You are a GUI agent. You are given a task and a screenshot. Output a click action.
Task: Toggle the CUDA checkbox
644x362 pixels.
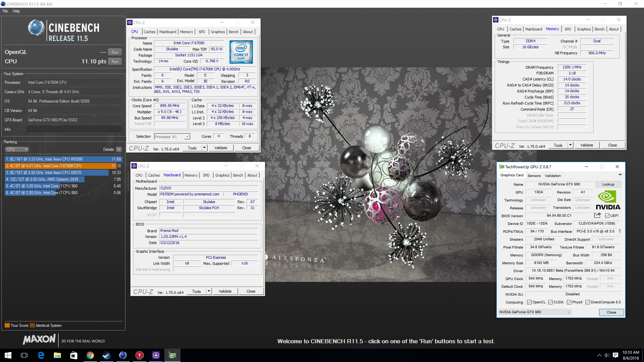click(x=550, y=302)
